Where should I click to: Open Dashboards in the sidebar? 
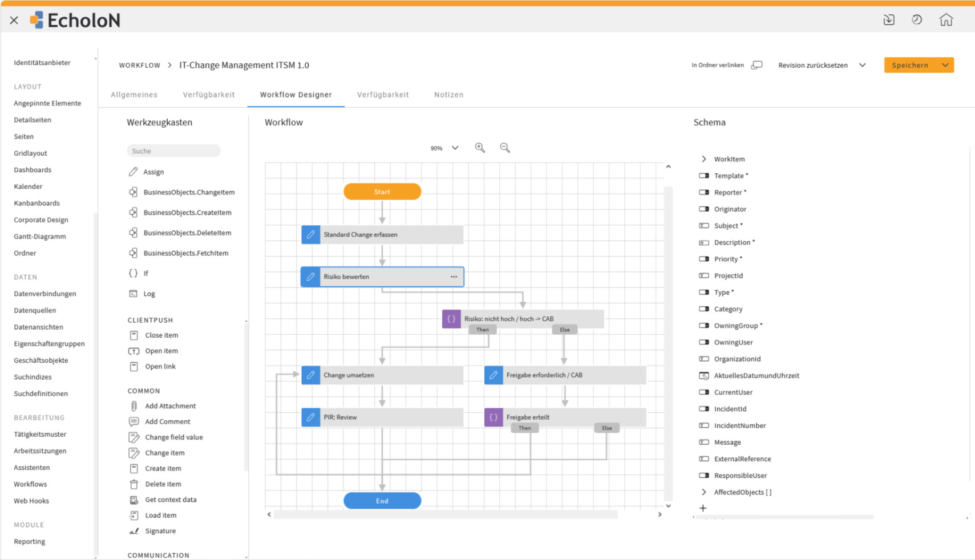(33, 170)
